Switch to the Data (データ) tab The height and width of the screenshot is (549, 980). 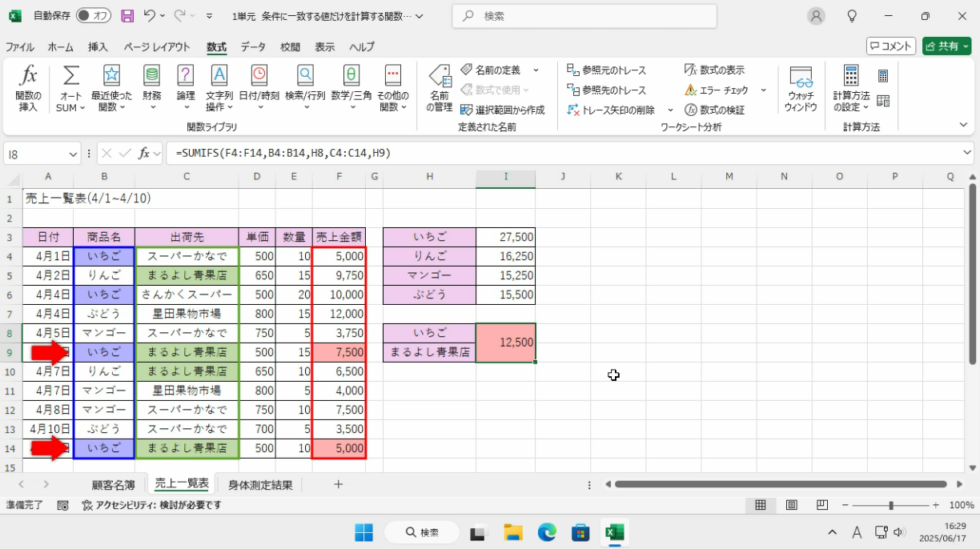(x=253, y=46)
